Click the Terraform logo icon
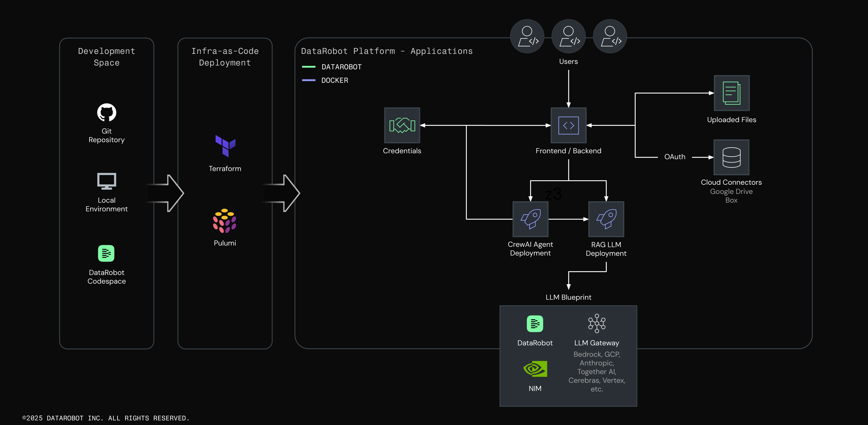This screenshot has width=868, height=425. [225, 146]
